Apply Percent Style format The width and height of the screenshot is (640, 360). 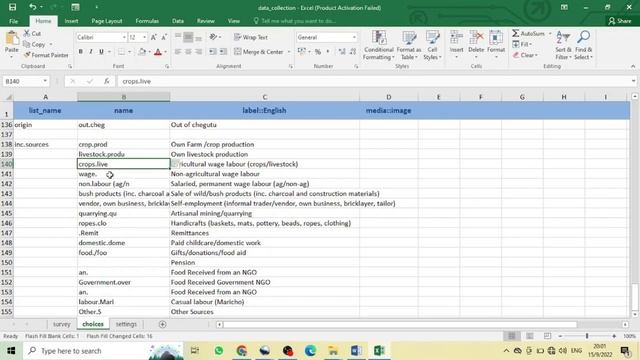point(318,52)
